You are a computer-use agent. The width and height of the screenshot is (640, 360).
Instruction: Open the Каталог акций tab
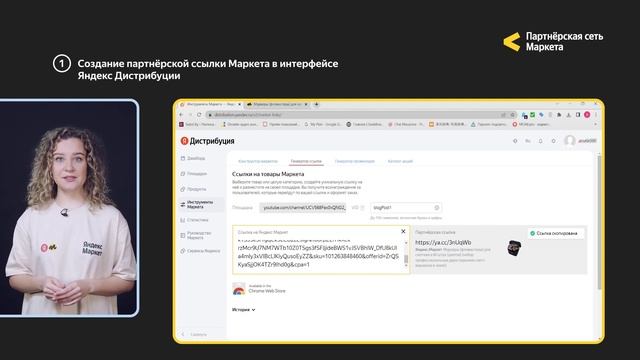click(x=400, y=161)
